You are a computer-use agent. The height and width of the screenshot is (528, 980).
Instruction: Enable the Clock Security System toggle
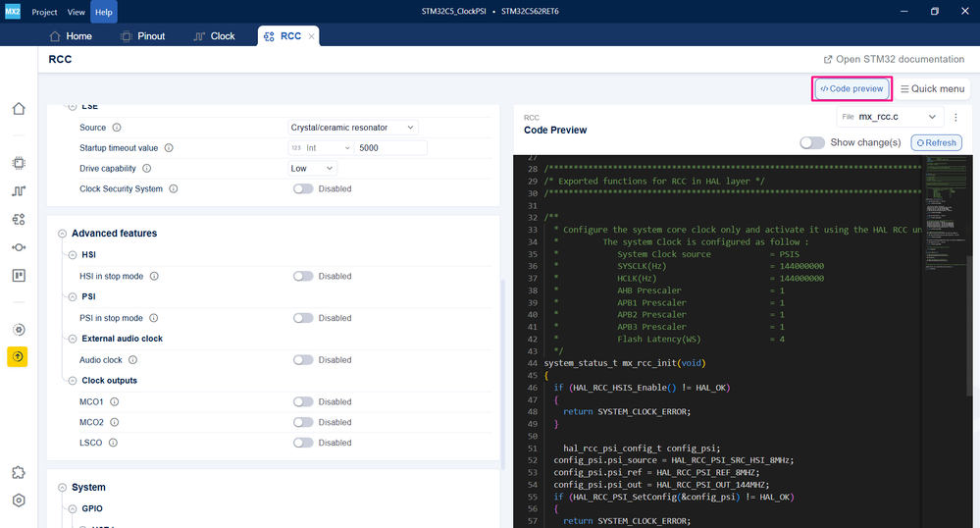303,189
